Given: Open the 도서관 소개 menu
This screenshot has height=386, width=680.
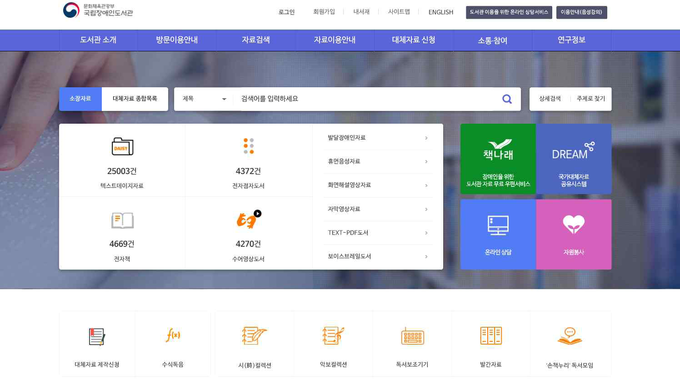Looking at the screenshot, I should point(98,40).
